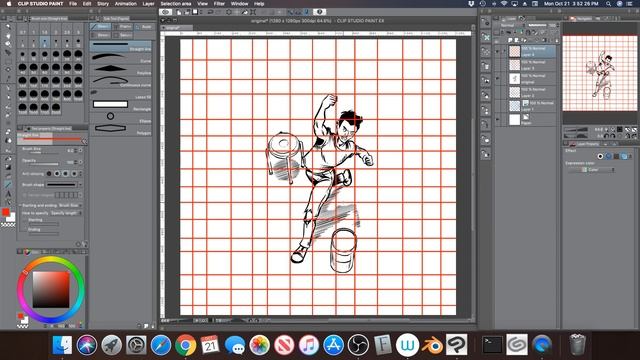The image size is (640, 360).
Task: Select the Text tool (A icon)
Action: pos(8,193)
